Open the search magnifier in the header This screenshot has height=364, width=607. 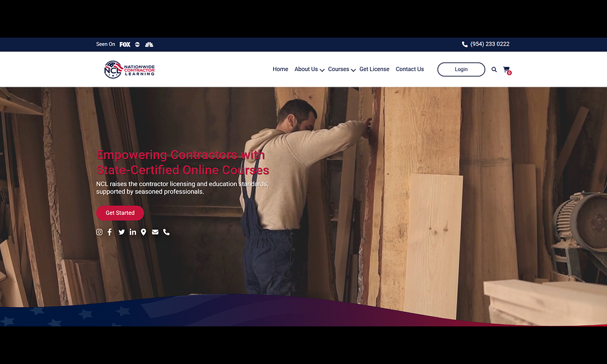click(x=494, y=69)
